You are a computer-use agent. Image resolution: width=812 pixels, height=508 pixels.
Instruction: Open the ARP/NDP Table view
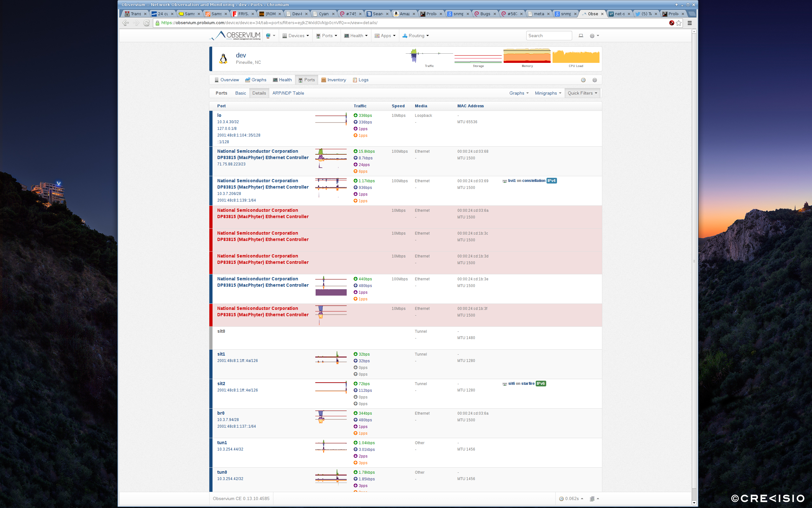pos(288,93)
